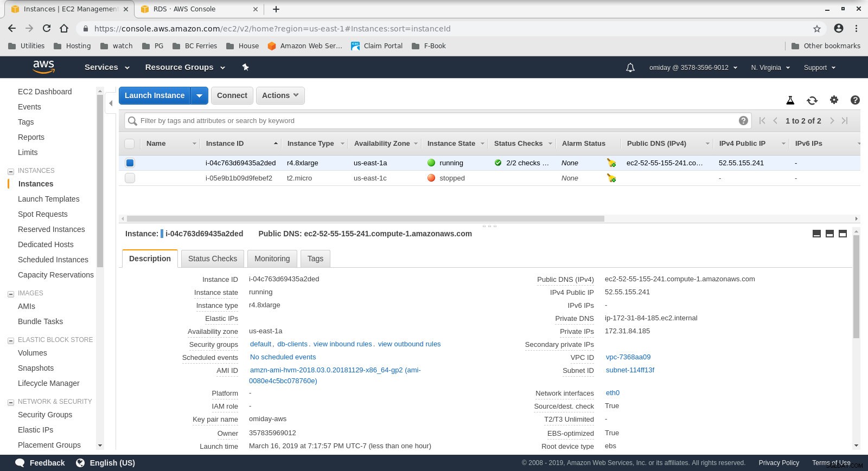868x471 pixels.
Task: Collapse the ELASTIC BLOCK STORE section
Action: 10,340
